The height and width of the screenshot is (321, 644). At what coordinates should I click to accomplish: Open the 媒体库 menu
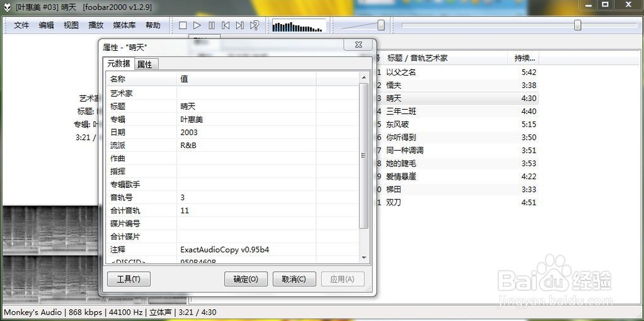point(125,25)
